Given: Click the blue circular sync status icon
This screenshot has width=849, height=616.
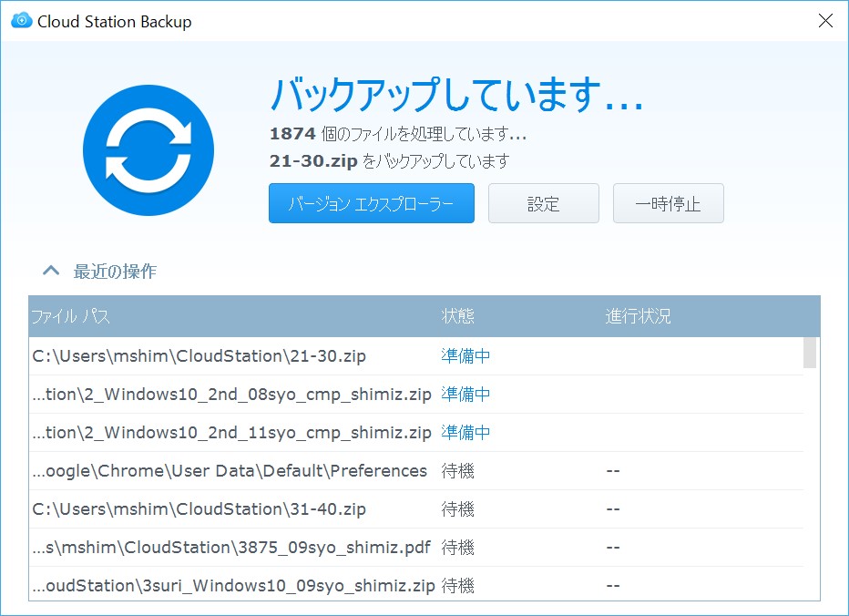Looking at the screenshot, I should pyautogui.click(x=148, y=149).
